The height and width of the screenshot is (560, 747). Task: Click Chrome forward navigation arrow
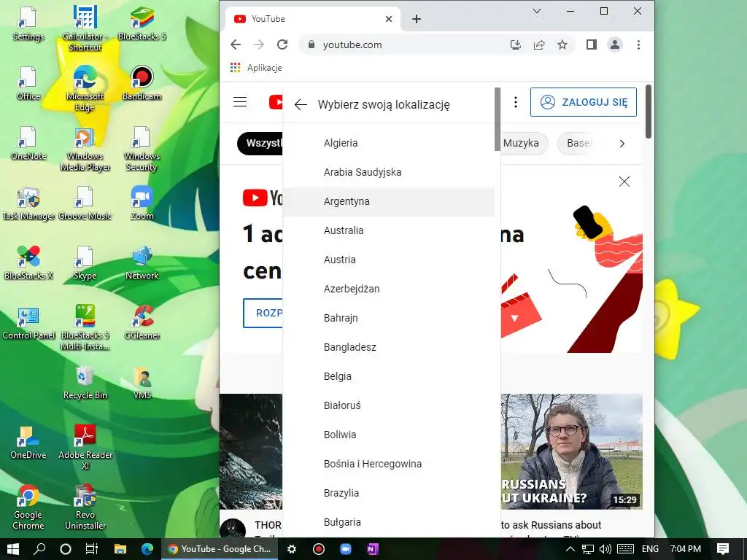259,44
